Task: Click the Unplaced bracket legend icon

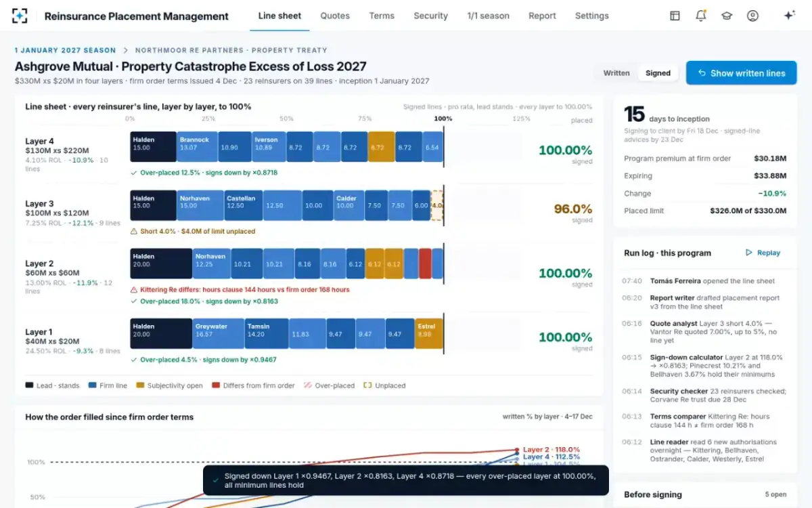Action: [x=367, y=385]
